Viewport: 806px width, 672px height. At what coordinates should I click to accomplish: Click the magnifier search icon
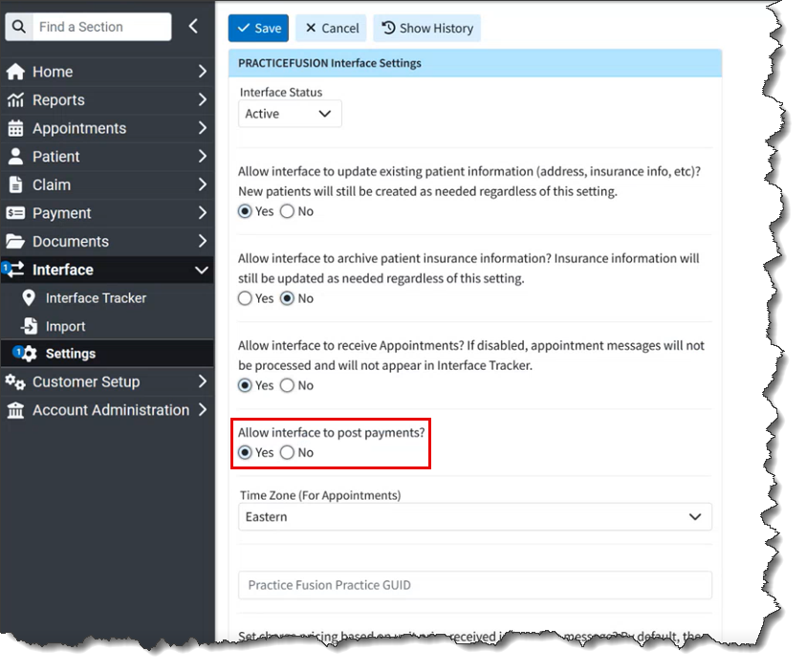click(x=19, y=27)
